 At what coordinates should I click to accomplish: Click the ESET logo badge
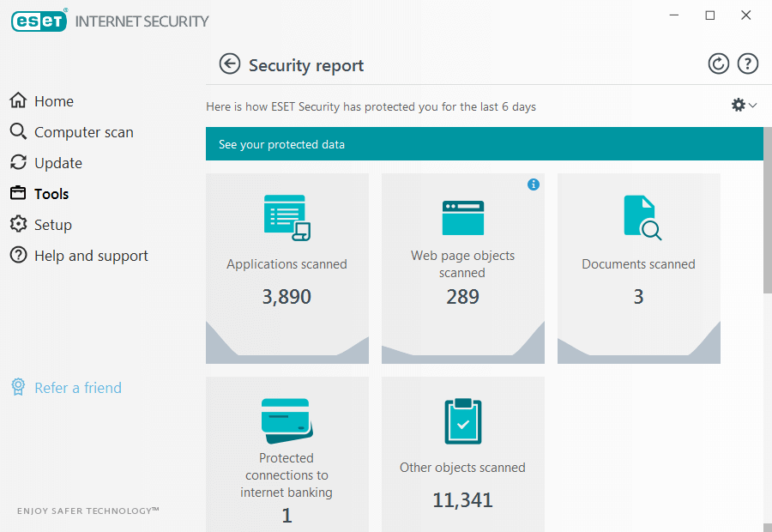(x=39, y=21)
